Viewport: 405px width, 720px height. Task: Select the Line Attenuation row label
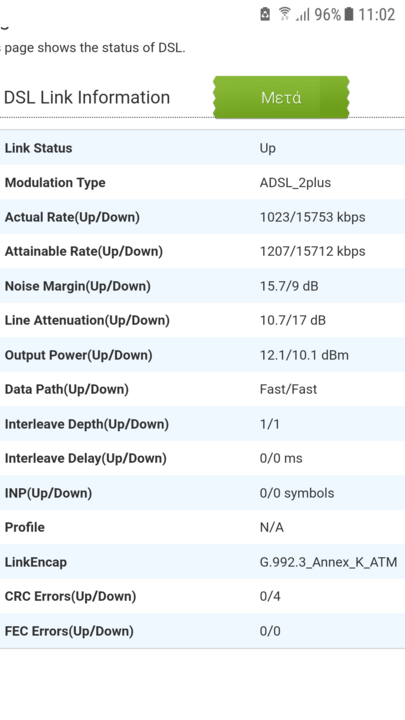point(87,321)
